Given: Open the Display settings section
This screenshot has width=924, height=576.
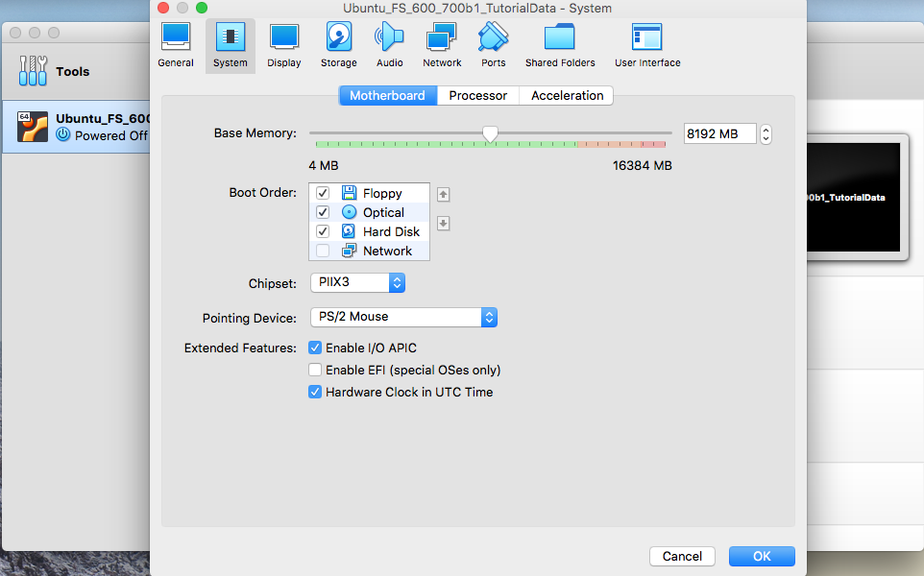Looking at the screenshot, I should click(x=284, y=45).
